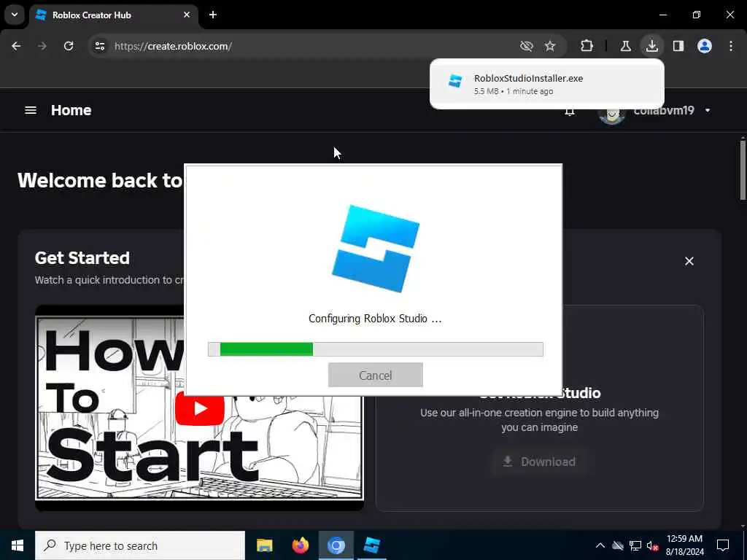
Task: Open a new browser tab
Action: tap(213, 15)
